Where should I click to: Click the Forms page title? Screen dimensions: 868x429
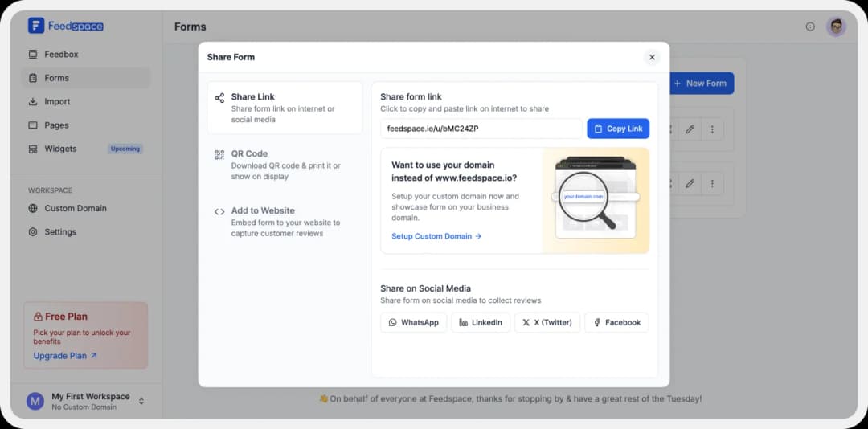[190, 27]
